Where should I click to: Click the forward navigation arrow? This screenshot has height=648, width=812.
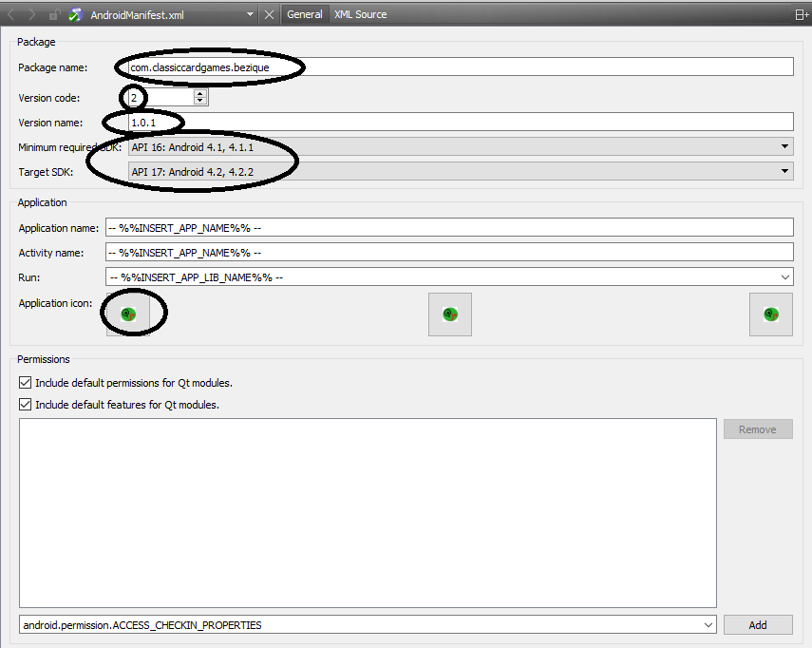click(32, 14)
